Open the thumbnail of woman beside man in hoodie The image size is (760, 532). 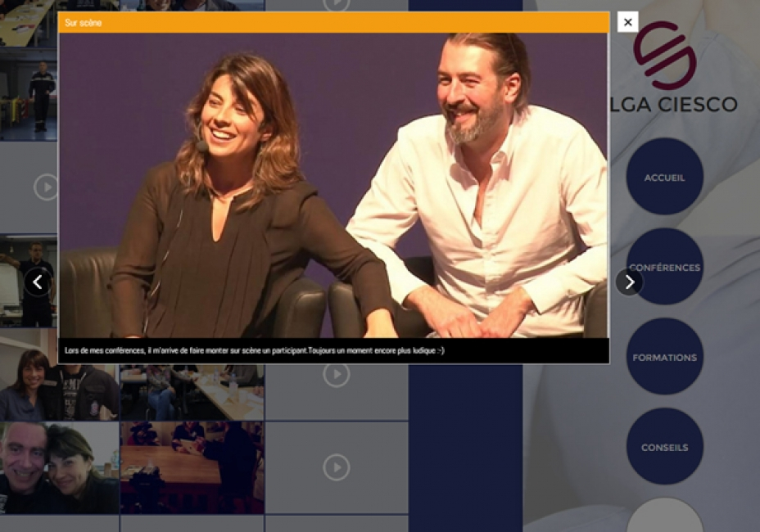tap(59, 375)
